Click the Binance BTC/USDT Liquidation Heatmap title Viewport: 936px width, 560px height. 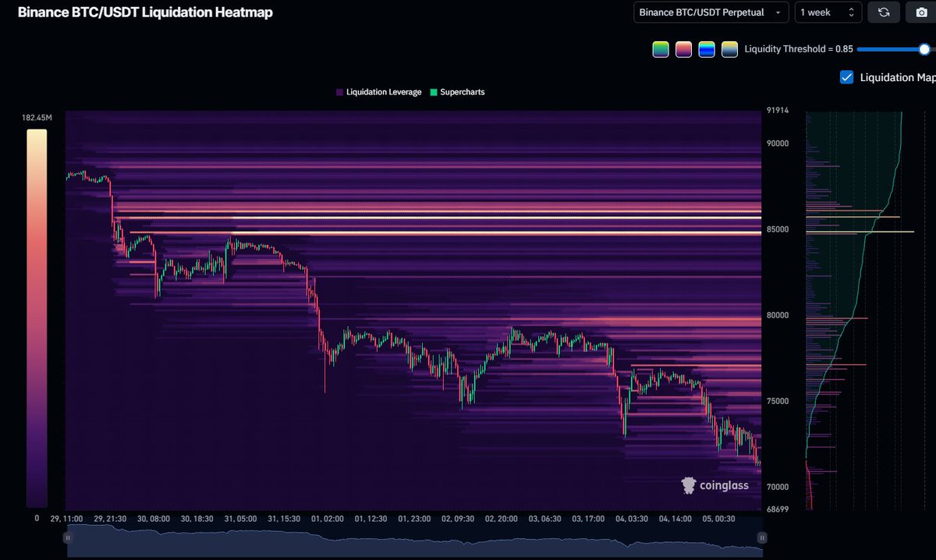coord(145,12)
